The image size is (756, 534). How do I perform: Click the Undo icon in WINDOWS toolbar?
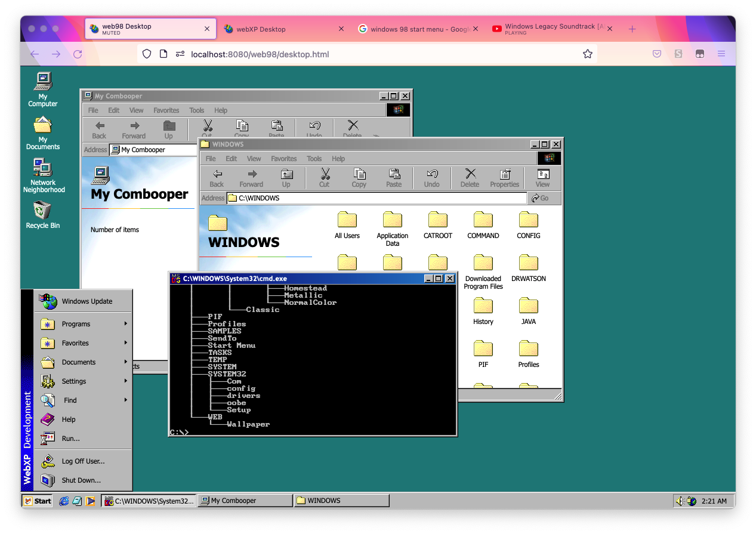(431, 177)
